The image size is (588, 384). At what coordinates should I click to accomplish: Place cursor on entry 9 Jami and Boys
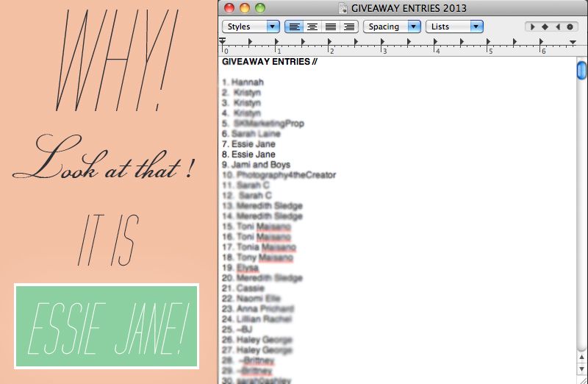pyautogui.click(x=261, y=165)
